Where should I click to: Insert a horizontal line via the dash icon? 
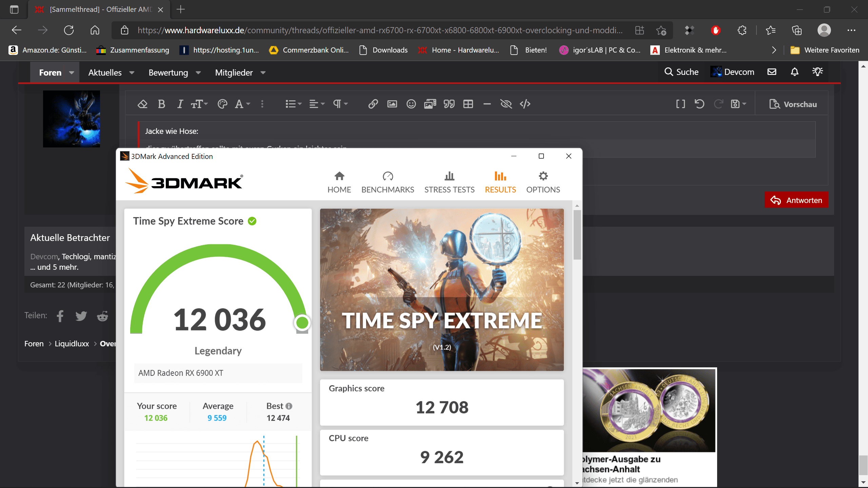[x=487, y=104]
